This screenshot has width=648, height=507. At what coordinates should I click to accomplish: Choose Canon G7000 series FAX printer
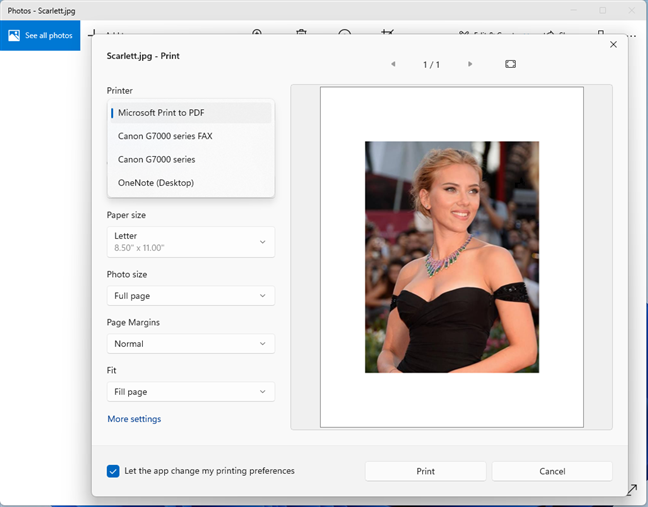pyautogui.click(x=190, y=136)
